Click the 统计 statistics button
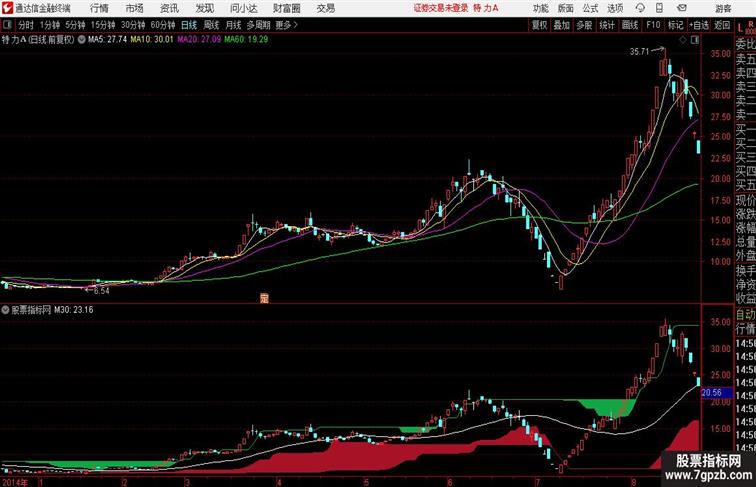This screenshot has height=487, width=756. 607,25
